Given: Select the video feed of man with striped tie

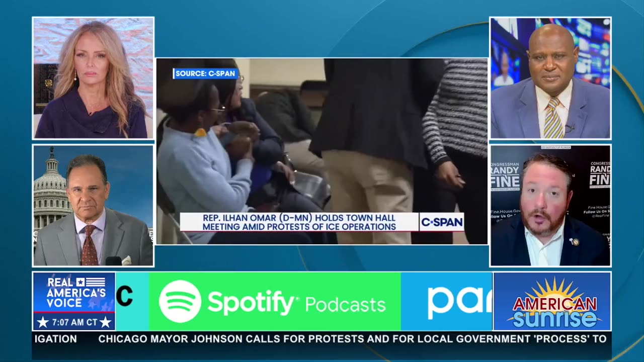Looking at the screenshot, I should [550, 78].
